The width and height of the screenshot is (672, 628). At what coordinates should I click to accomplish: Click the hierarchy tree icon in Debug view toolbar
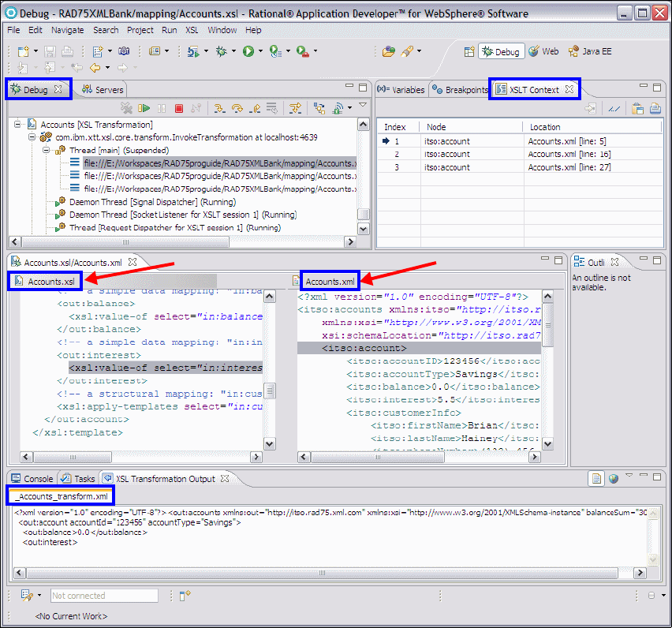319,108
